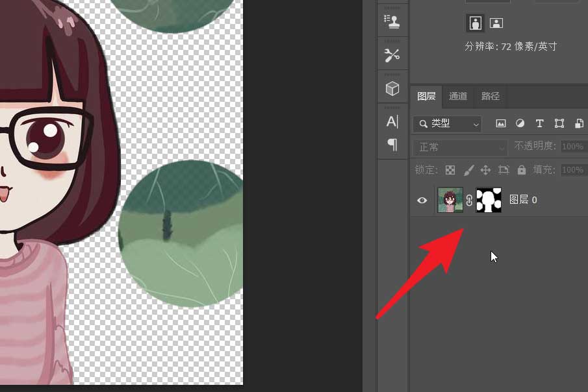Viewport: 588px width, 392px height.
Task: Select portrait orientation icon
Action: click(476, 23)
